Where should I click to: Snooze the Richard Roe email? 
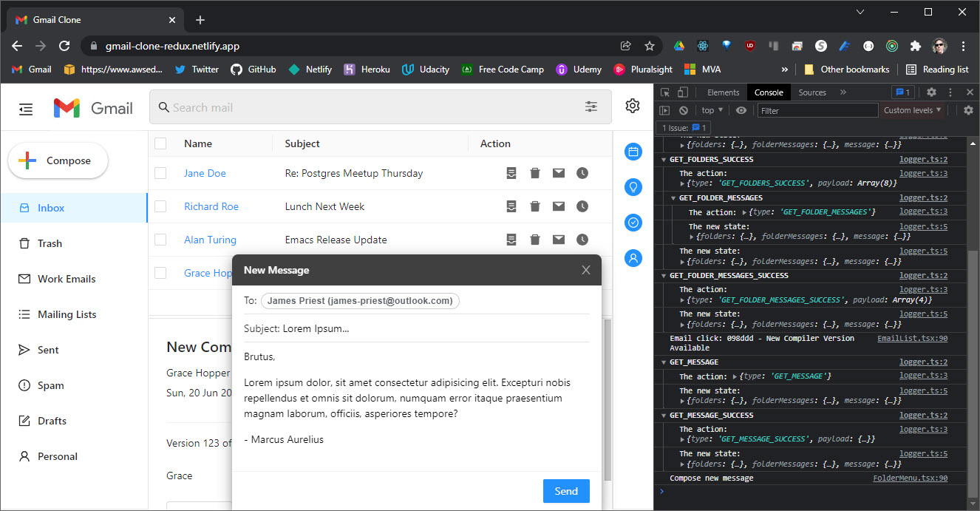click(x=582, y=206)
